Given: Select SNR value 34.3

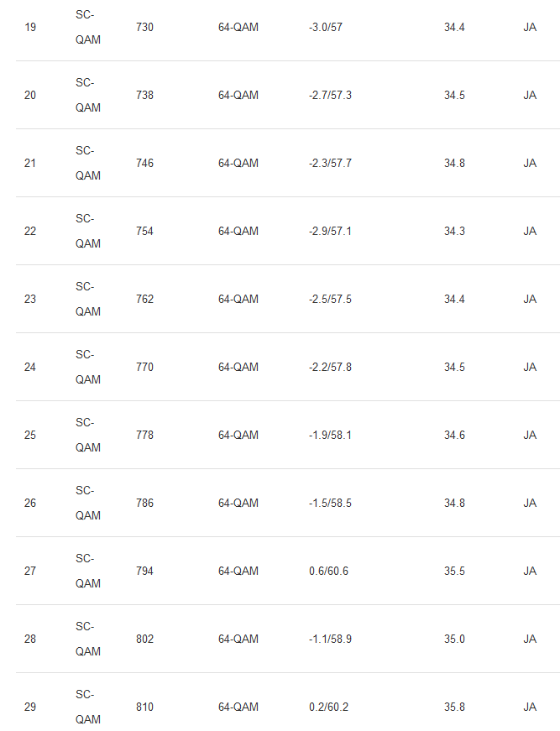Looking at the screenshot, I should click(x=454, y=231).
